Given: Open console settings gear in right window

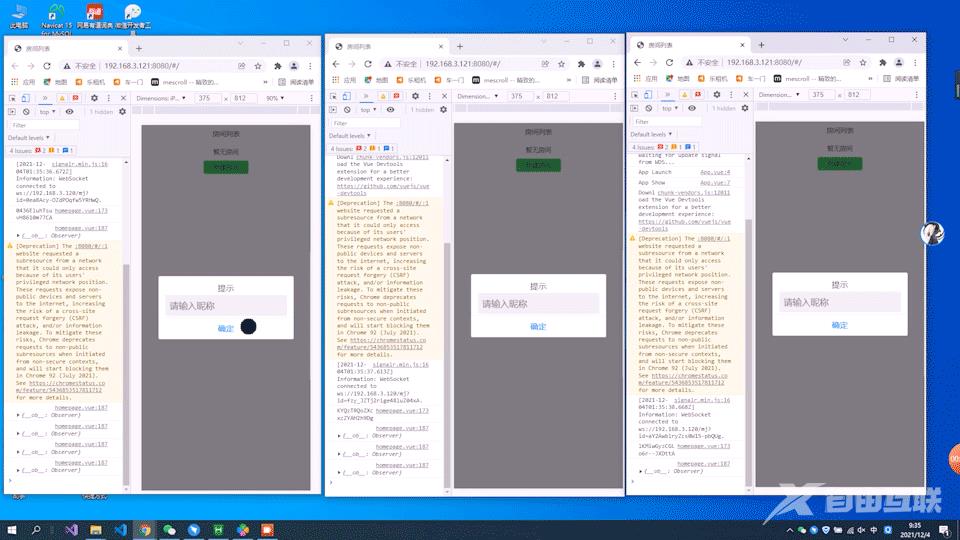Looking at the screenshot, I should (745, 108).
